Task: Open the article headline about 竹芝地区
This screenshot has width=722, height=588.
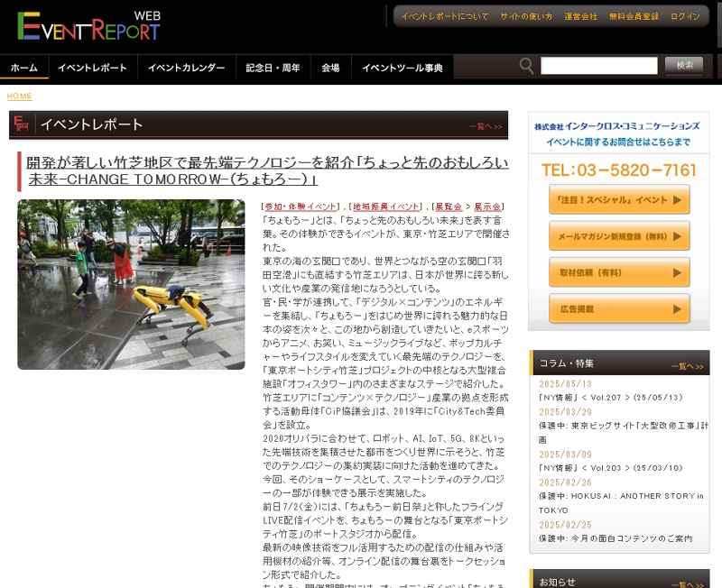Action: [x=268, y=170]
